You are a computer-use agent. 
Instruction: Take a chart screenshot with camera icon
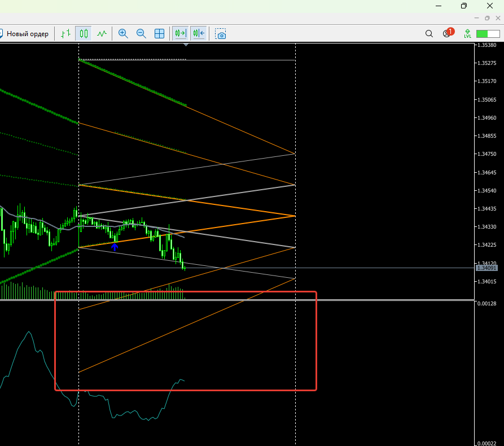point(221,34)
